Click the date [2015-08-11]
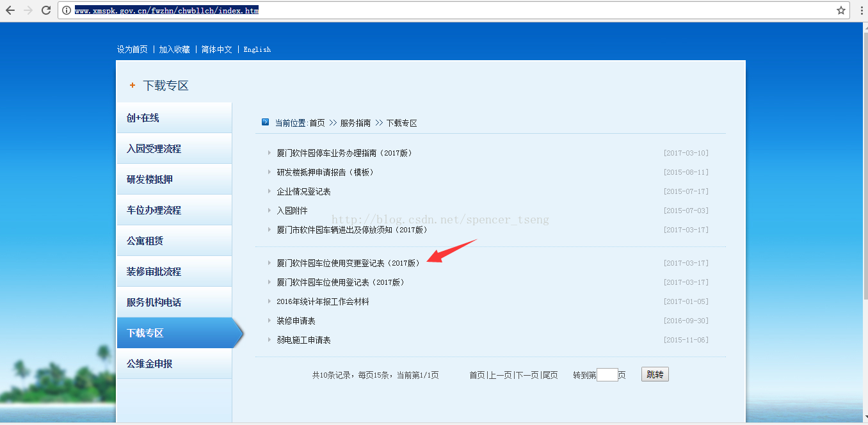868x425 pixels. pyautogui.click(x=686, y=172)
